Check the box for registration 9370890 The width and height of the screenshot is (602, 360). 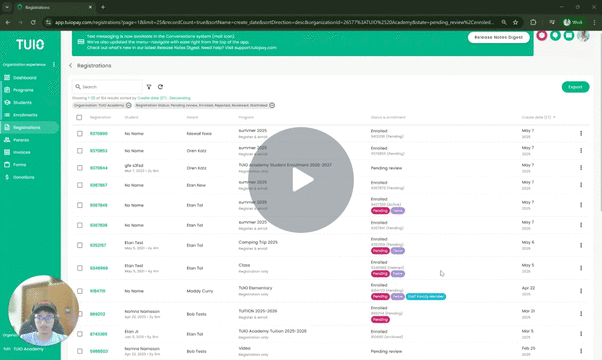coord(79,134)
